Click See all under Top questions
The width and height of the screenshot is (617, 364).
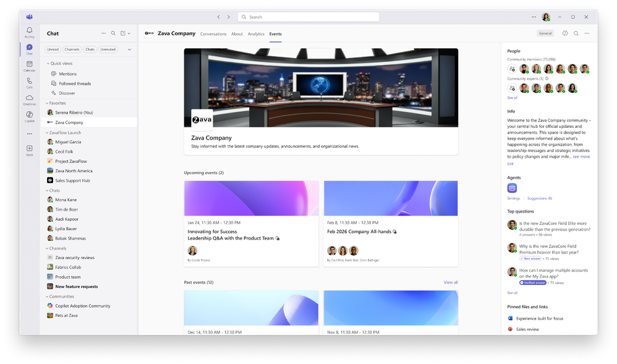(513, 293)
